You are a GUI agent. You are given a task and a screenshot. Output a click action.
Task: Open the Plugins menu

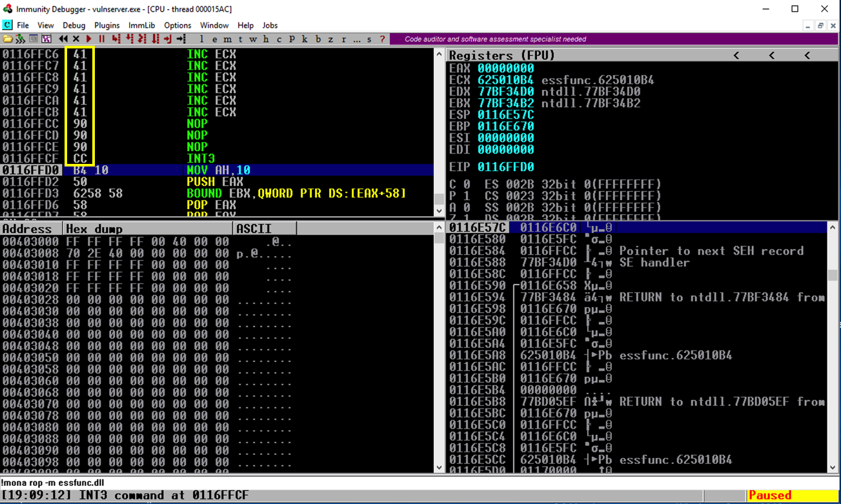coord(107,25)
